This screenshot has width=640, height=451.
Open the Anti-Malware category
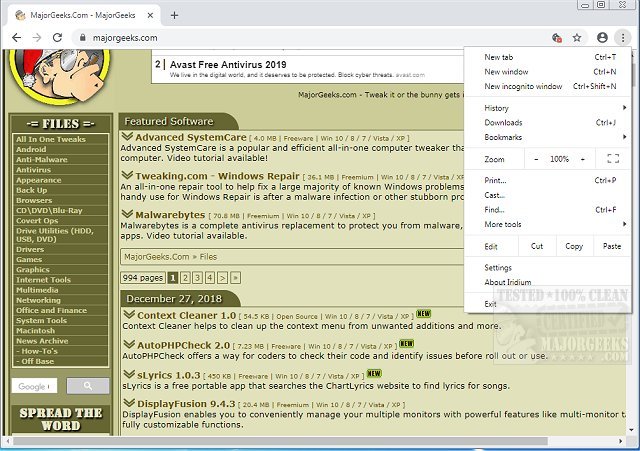(x=42, y=160)
